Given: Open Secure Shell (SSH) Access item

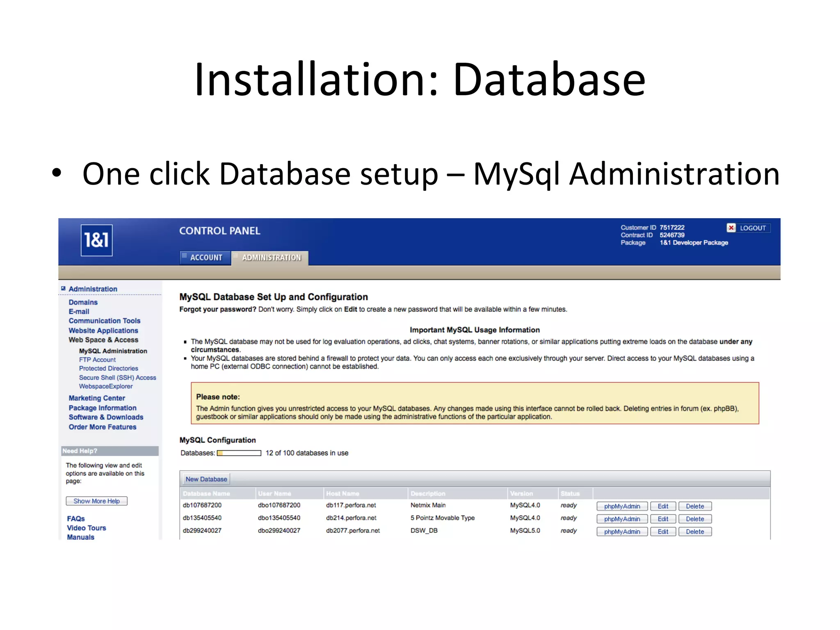Looking at the screenshot, I should [117, 377].
